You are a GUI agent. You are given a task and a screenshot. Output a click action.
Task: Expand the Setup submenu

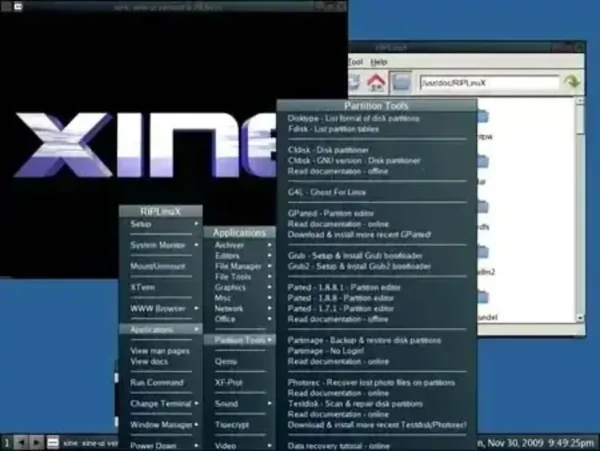point(160,224)
